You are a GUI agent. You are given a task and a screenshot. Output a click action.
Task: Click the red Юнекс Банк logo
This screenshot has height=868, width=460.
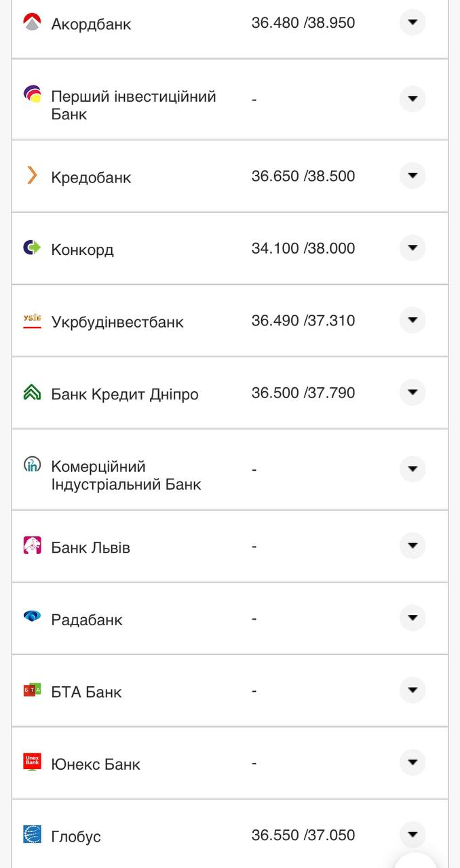(x=32, y=762)
